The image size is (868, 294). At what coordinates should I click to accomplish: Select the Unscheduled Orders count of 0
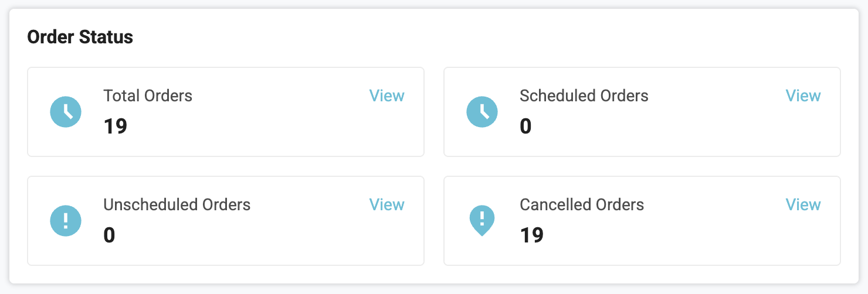coord(109,235)
